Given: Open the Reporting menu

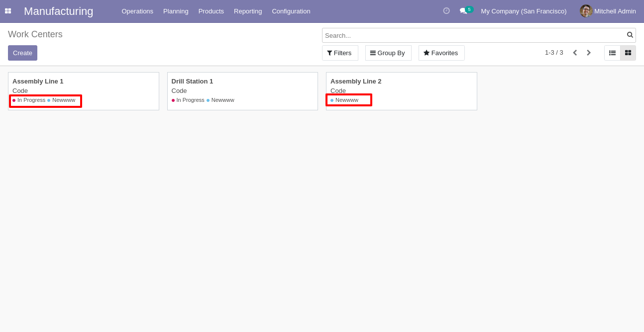Looking at the screenshot, I should coord(248,11).
